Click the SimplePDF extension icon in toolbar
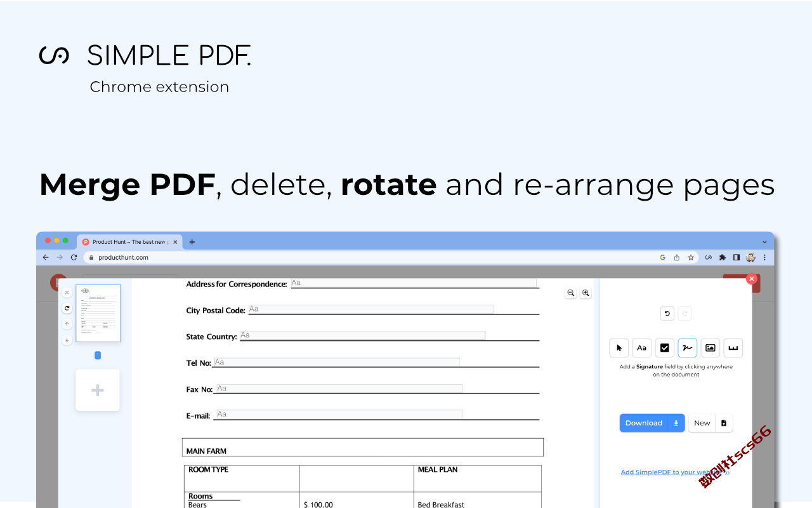The height and width of the screenshot is (508, 812). pyautogui.click(x=708, y=257)
